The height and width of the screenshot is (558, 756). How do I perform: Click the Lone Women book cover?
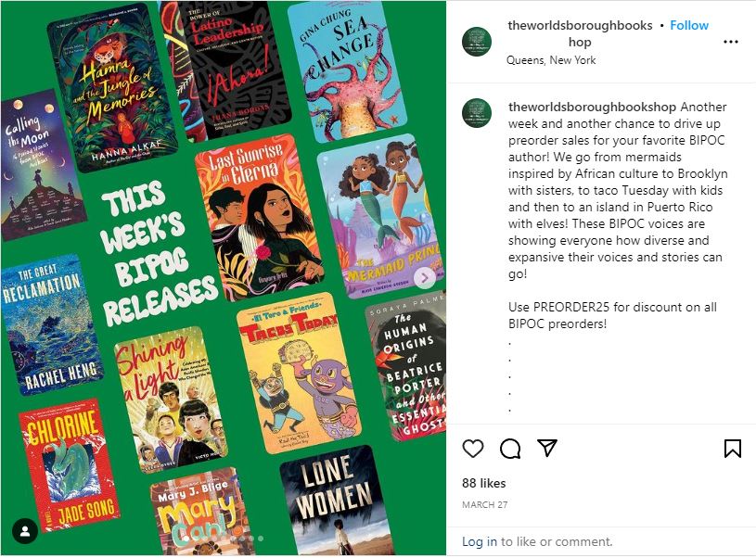[x=336, y=501]
